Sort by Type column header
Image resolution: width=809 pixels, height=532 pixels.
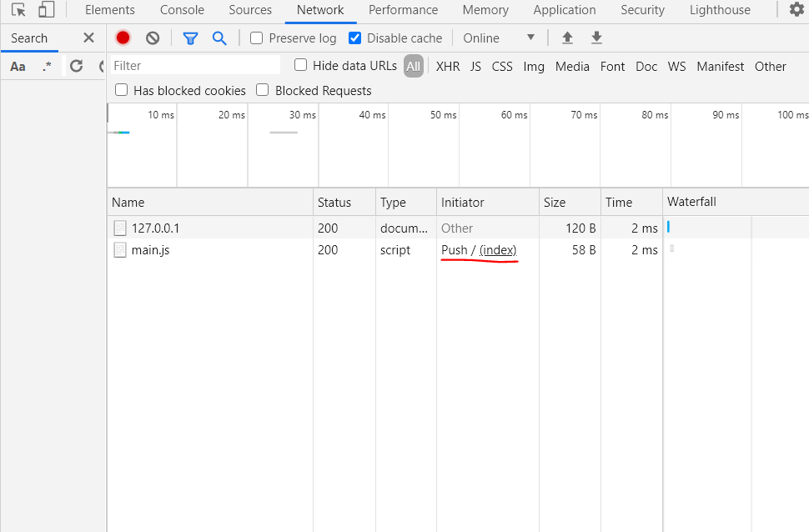point(406,203)
